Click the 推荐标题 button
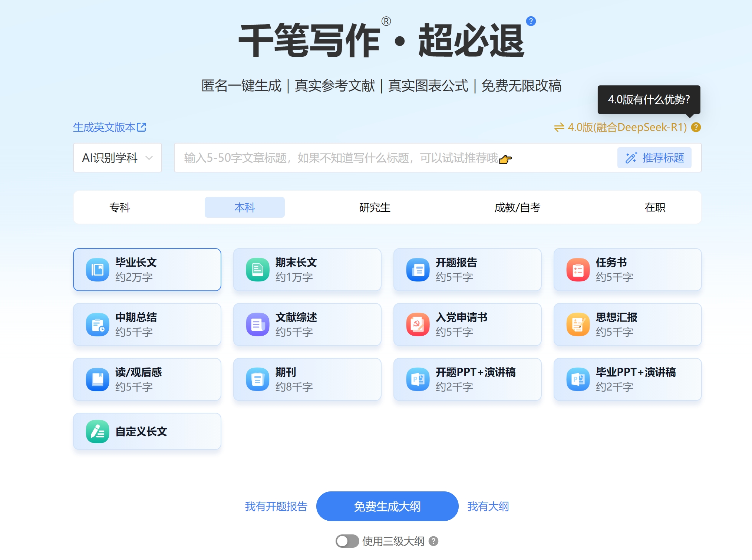This screenshot has width=752, height=560. point(654,158)
